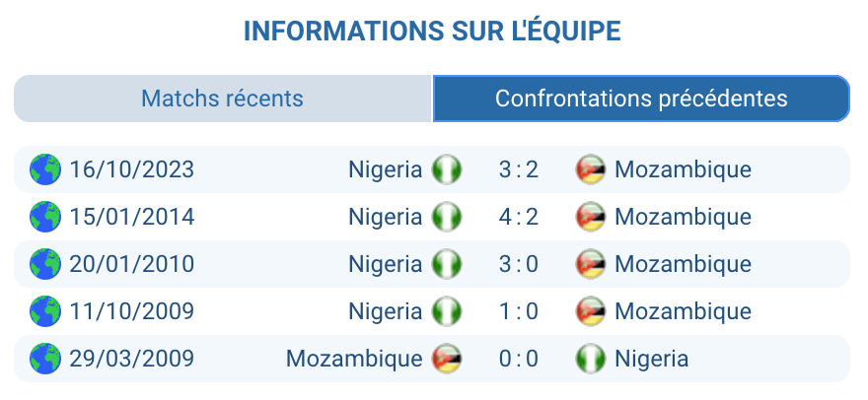Open the 3:2 score from 16/10/2023
This screenshot has height=400, width=868.
click(x=519, y=169)
